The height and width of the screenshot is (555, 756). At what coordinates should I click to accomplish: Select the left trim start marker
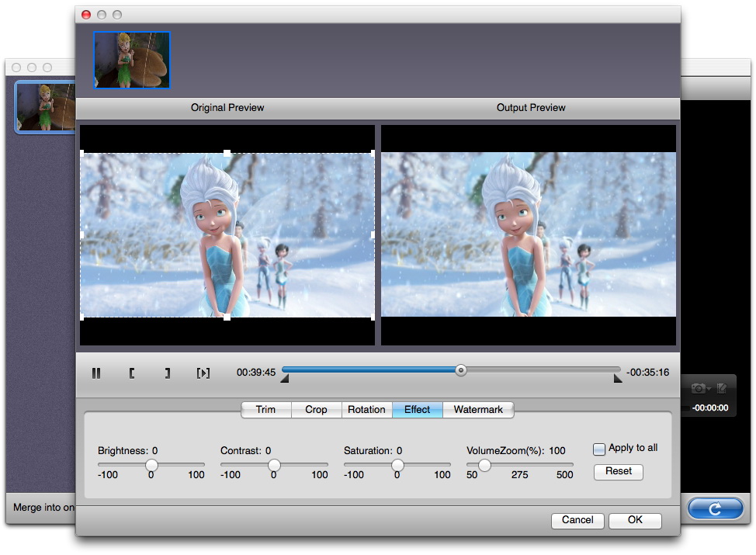pos(285,379)
